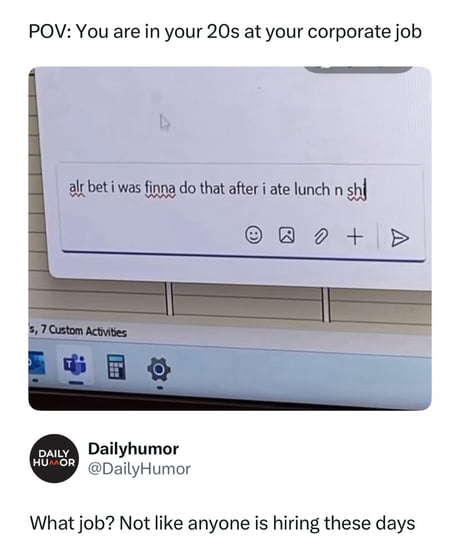Click the '7 Custom Activities' status text
Viewport: 460px width, 556px height.
click(x=84, y=332)
